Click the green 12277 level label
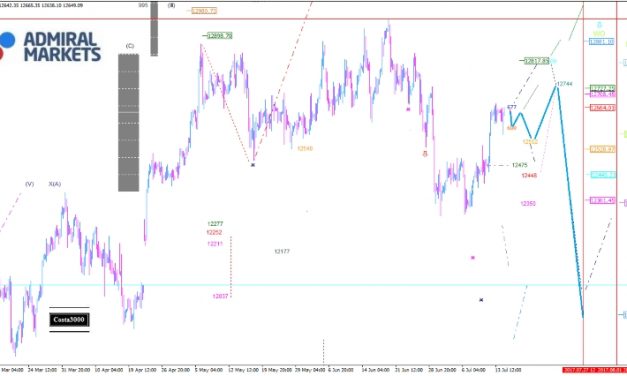This screenshot has width=627, height=376. point(215,224)
